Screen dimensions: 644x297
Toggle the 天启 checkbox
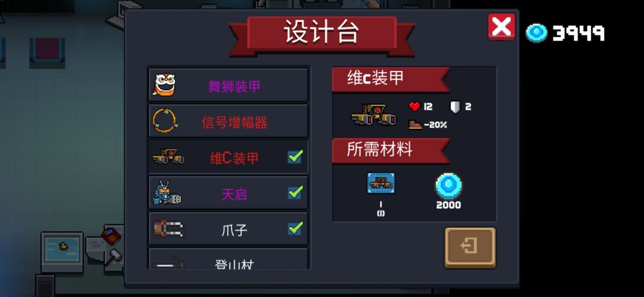click(295, 192)
